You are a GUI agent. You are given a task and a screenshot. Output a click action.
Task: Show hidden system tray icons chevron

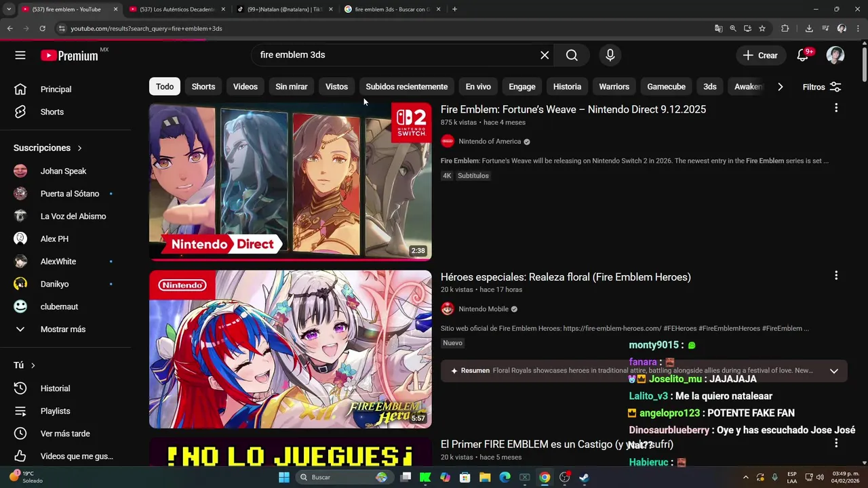coord(746,477)
